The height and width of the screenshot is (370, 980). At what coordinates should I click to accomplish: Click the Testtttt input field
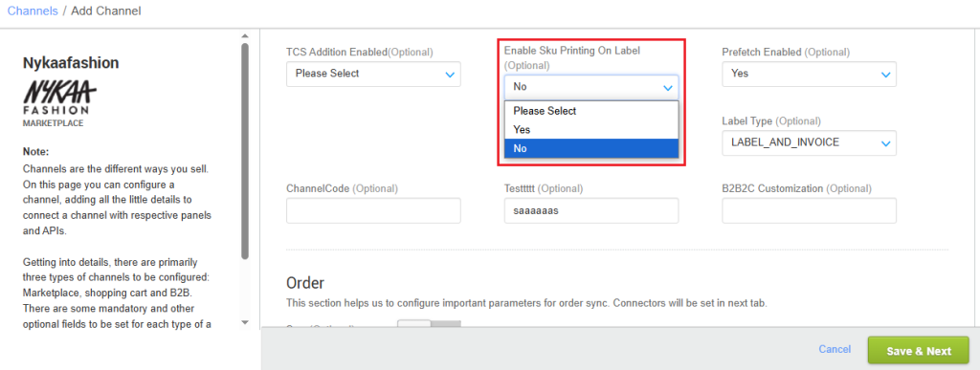[x=591, y=211]
